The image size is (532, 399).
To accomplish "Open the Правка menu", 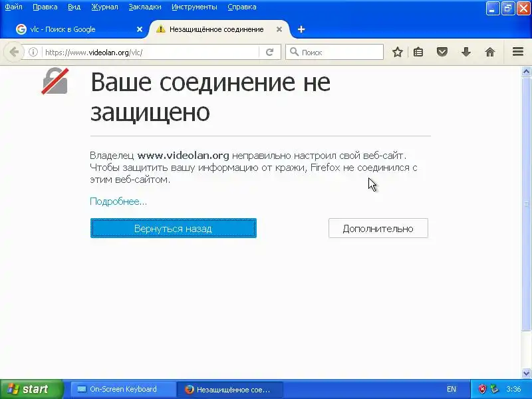I will click(45, 7).
